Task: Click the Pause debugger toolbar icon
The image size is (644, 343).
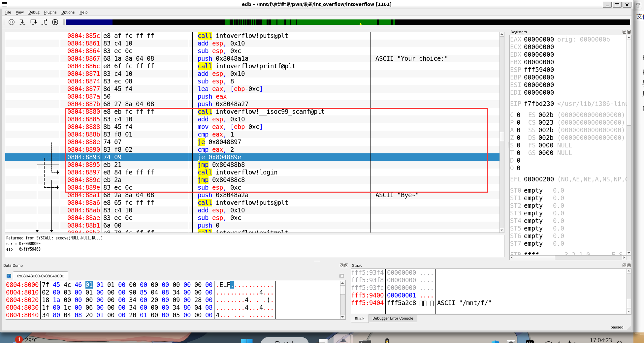Action: 12,22
